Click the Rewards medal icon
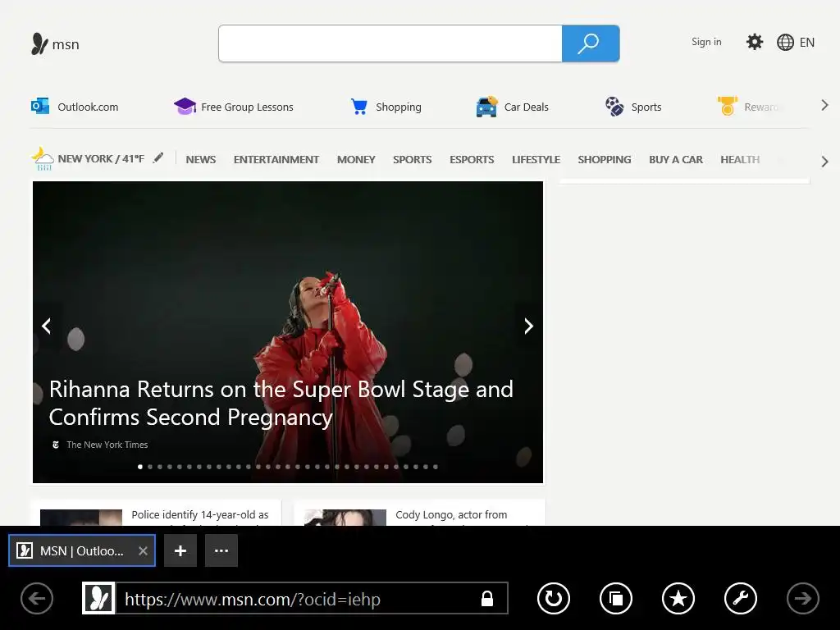Image resolution: width=840 pixels, height=630 pixels. [x=728, y=106]
